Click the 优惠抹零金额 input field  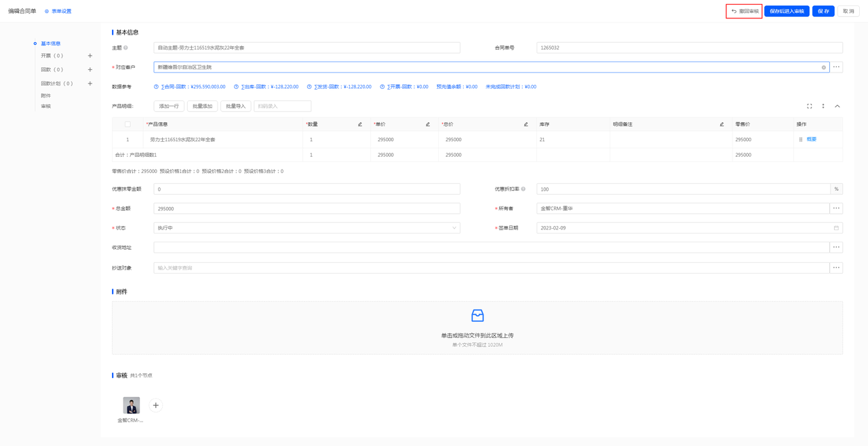pos(307,189)
